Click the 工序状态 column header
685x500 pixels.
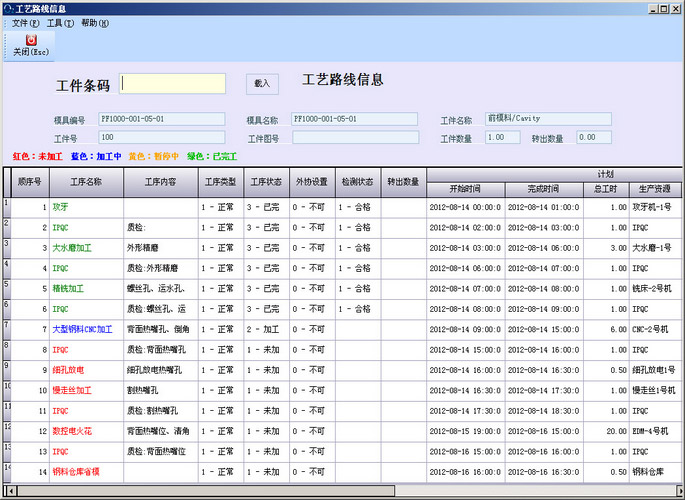point(265,182)
